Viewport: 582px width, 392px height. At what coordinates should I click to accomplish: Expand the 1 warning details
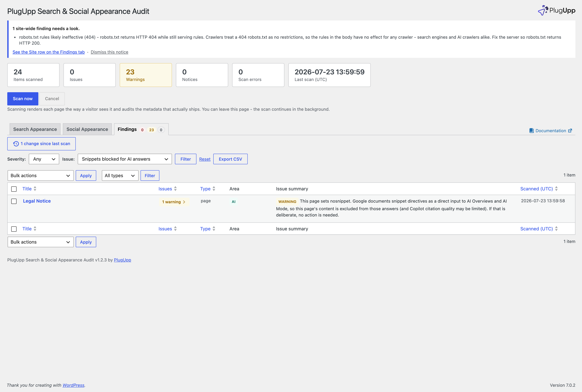pyautogui.click(x=174, y=202)
